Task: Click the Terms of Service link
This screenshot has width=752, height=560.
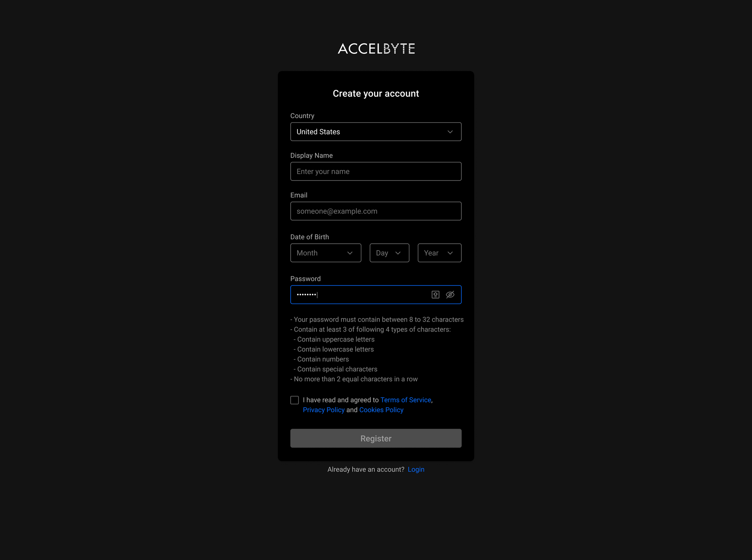Action: pos(406,400)
